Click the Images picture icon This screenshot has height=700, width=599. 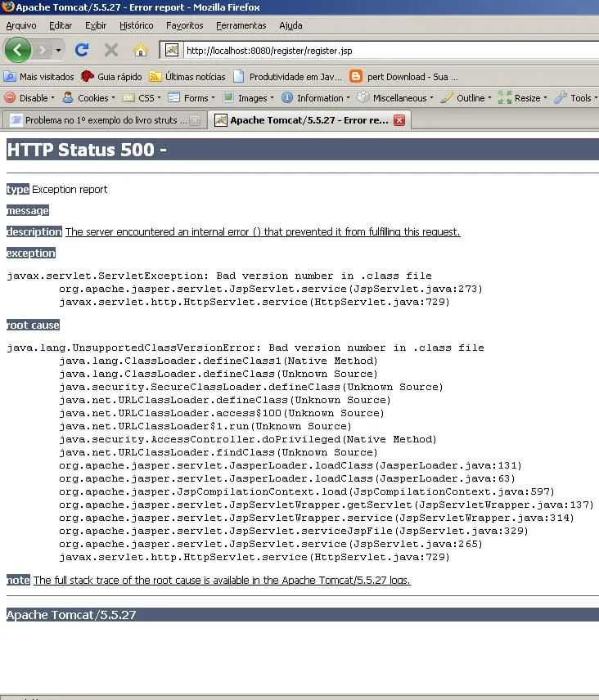pyautogui.click(x=228, y=97)
